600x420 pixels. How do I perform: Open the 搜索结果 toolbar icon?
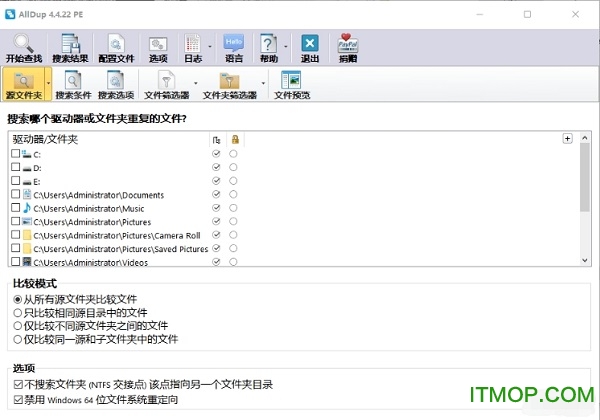(70, 43)
